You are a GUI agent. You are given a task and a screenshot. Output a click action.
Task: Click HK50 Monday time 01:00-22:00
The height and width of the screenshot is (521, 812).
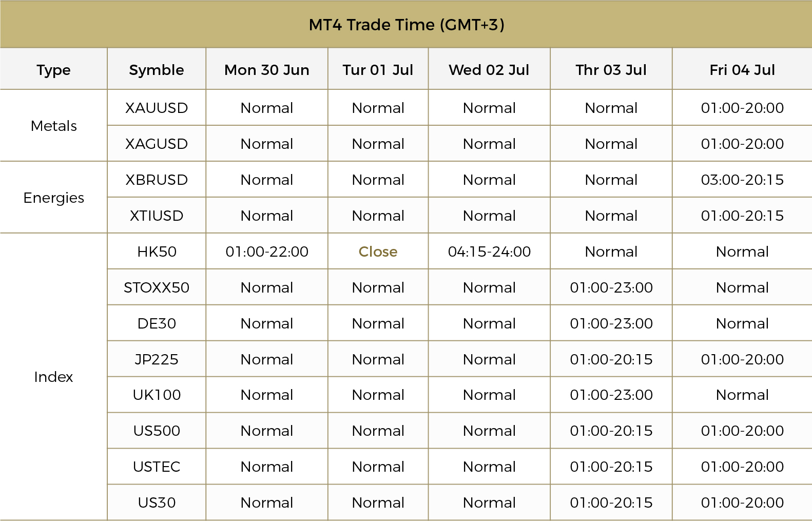tap(267, 252)
